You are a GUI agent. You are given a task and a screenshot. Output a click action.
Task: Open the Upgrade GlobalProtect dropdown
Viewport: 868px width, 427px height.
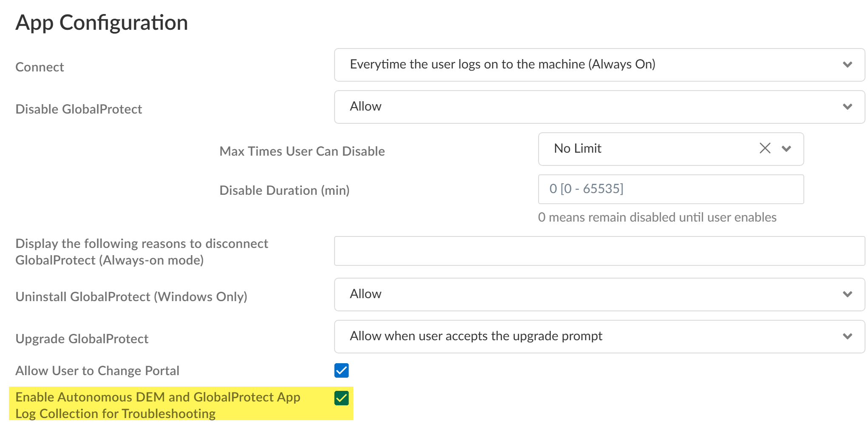pos(595,336)
